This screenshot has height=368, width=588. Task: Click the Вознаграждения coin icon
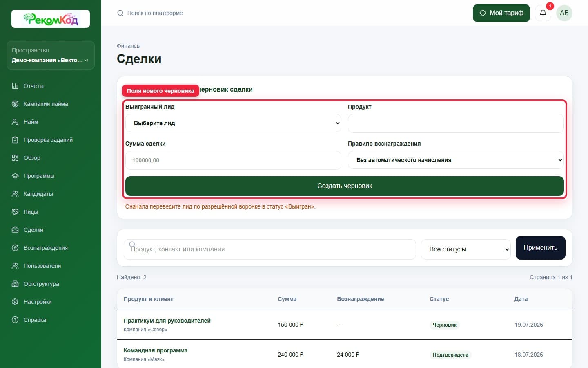tap(15, 248)
